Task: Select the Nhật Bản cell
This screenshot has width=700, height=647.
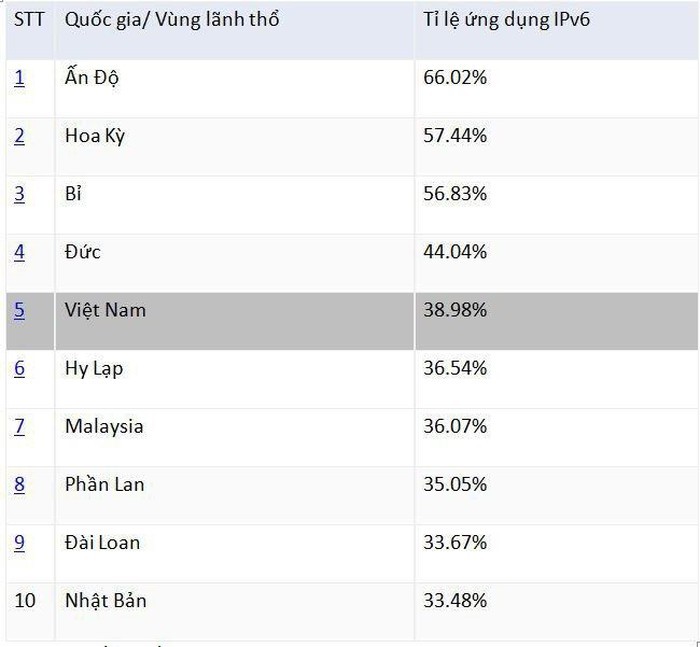Action: [105, 600]
